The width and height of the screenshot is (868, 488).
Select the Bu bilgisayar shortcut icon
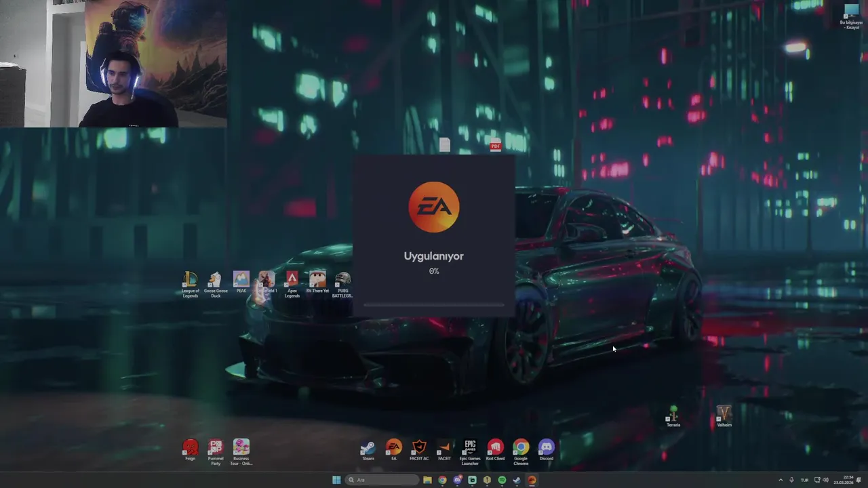coord(851,16)
